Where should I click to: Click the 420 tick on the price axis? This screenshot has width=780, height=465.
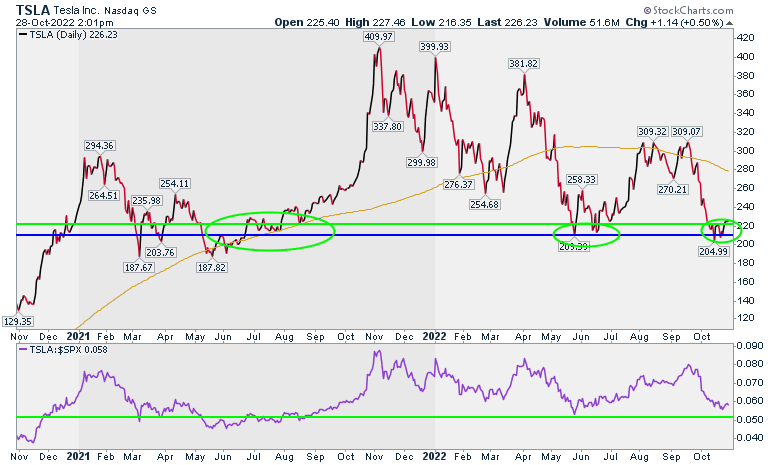745,38
